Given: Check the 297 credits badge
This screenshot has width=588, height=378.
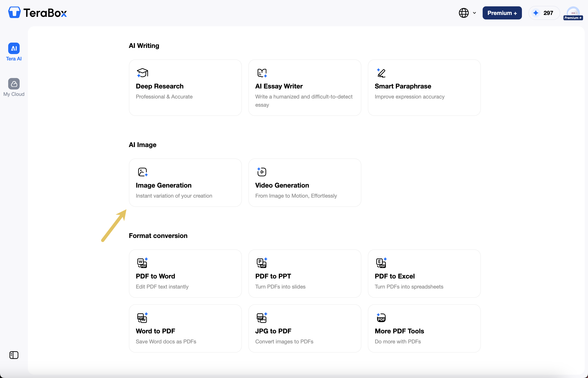Looking at the screenshot, I should 544,13.
